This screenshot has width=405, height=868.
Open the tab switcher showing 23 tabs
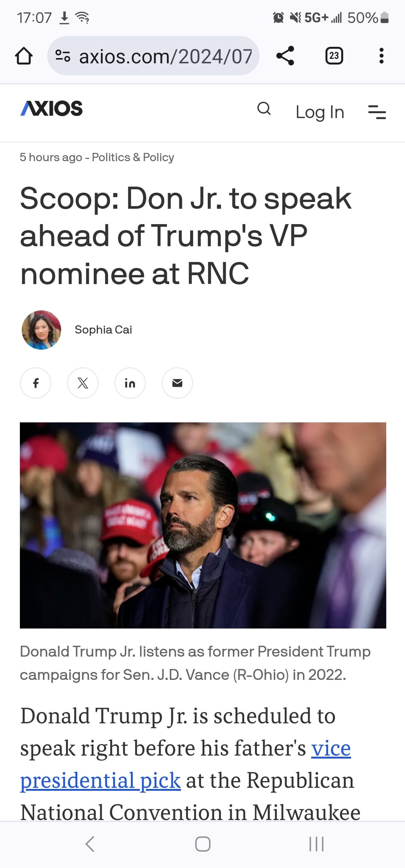334,56
